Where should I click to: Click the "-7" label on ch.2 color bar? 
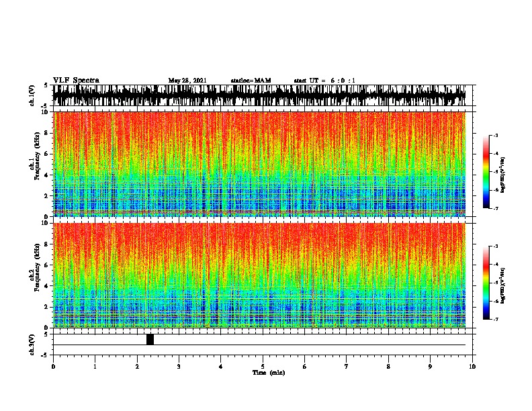pos(496,320)
